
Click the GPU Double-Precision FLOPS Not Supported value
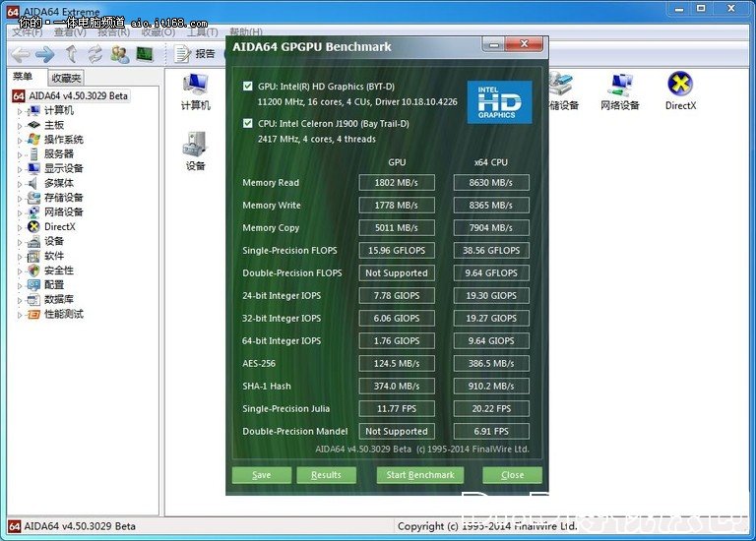point(397,273)
